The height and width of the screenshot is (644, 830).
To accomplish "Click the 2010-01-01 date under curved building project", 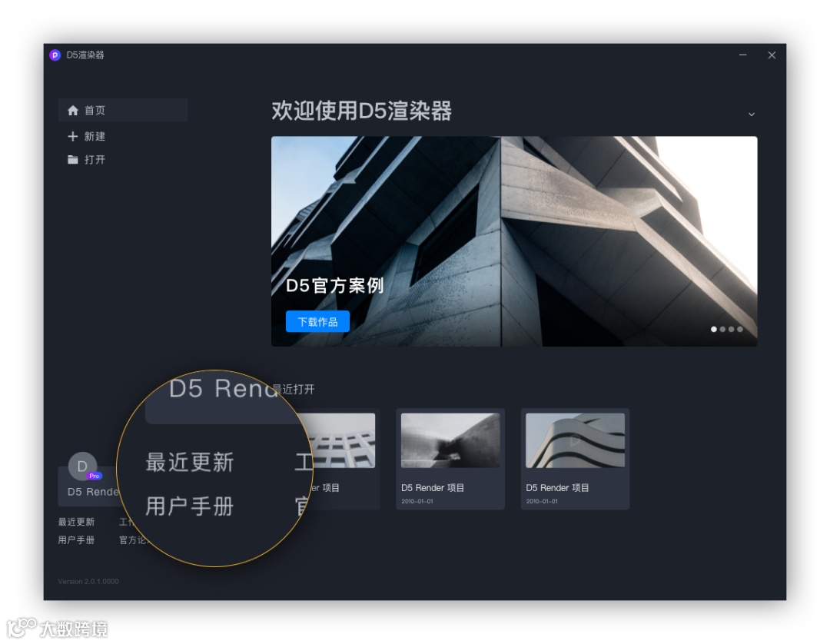I will point(542,501).
